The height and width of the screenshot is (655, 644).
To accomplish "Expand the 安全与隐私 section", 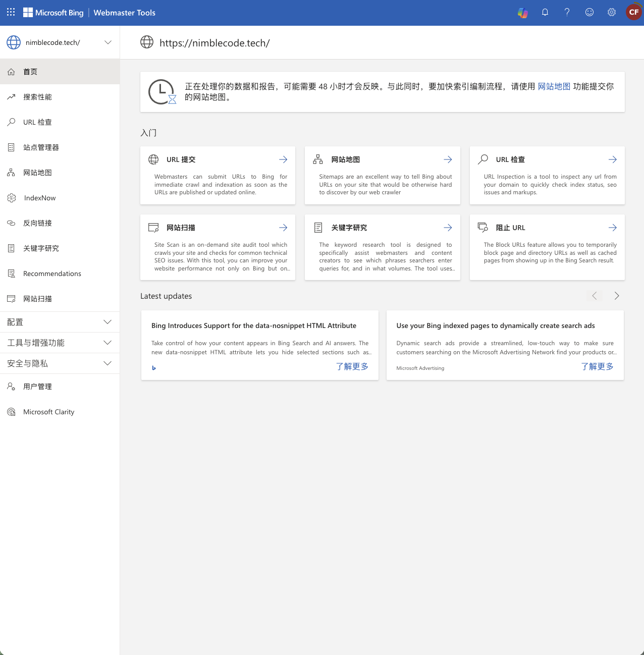I will coord(60,363).
